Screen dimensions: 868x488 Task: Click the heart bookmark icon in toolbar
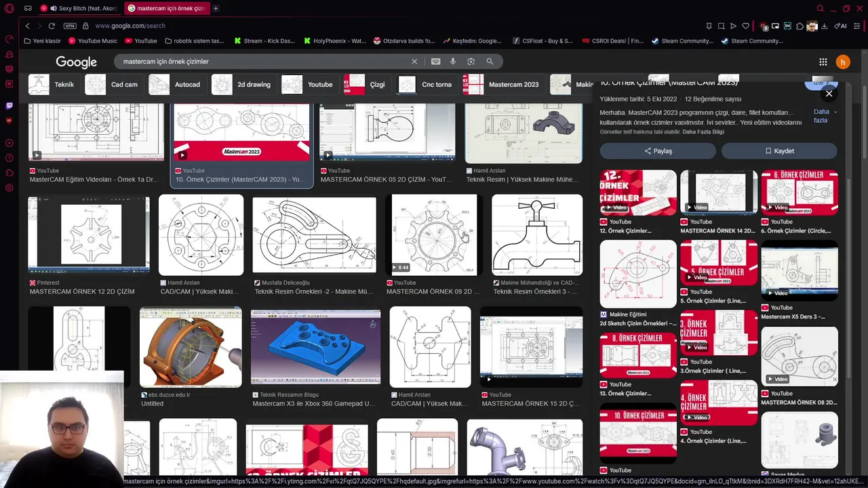(x=745, y=26)
